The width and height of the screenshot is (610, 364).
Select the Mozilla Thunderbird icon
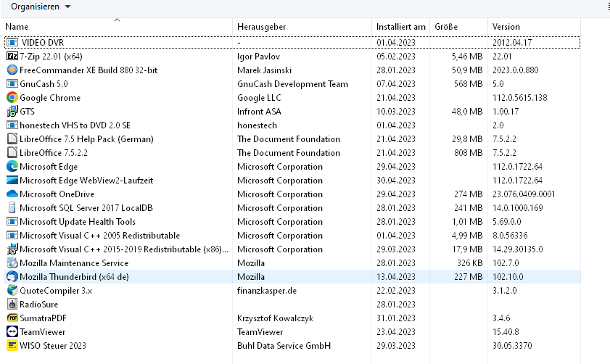click(12, 277)
